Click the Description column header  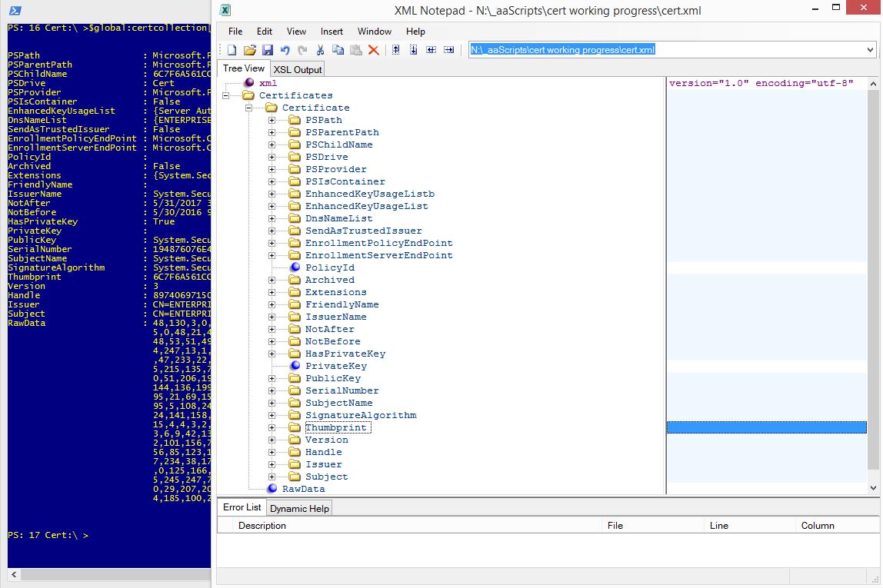262,526
